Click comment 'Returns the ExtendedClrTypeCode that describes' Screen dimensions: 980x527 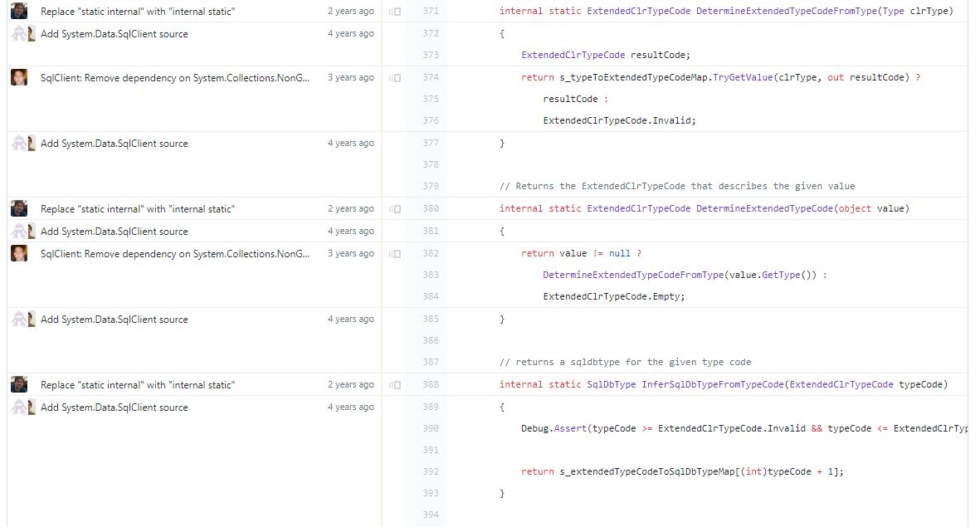tap(677, 186)
